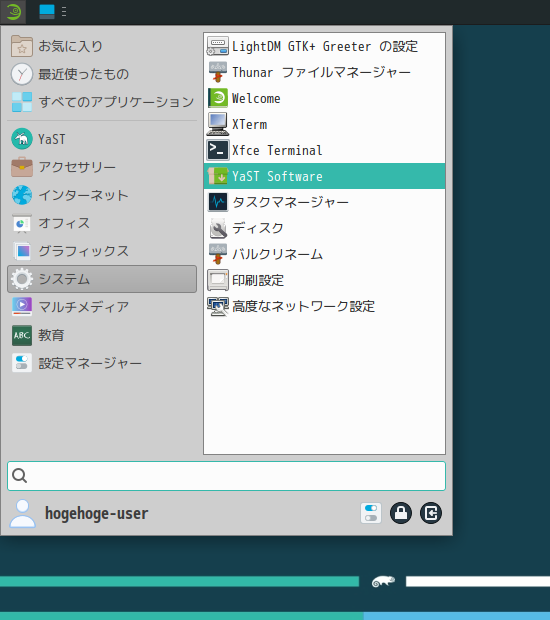
Task: Launch タスクマネージャー task manager
Action: pyautogui.click(x=325, y=202)
